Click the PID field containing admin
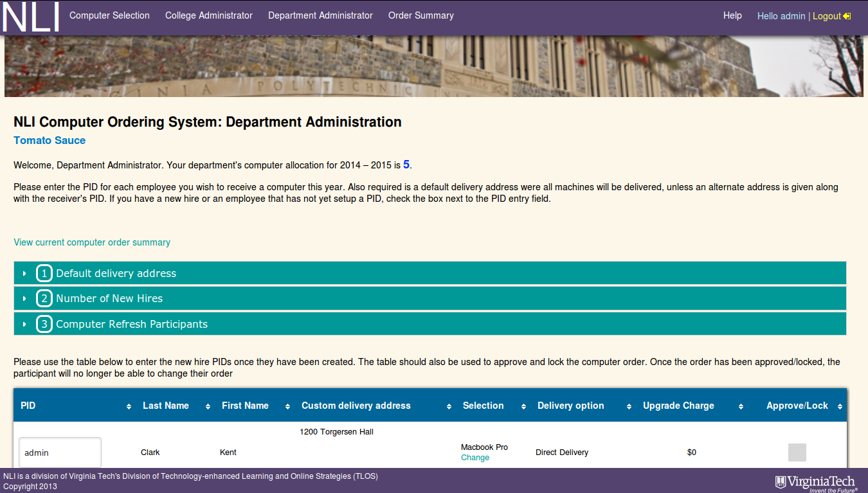Image resolution: width=868 pixels, height=493 pixels. pyautogui.click(x=60, y=453)
